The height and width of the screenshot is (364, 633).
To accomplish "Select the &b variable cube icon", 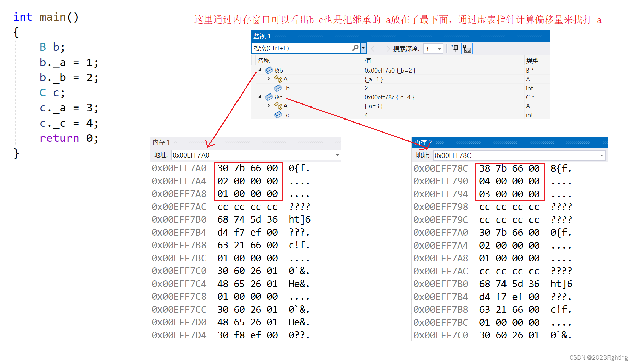I will point(269,70).
